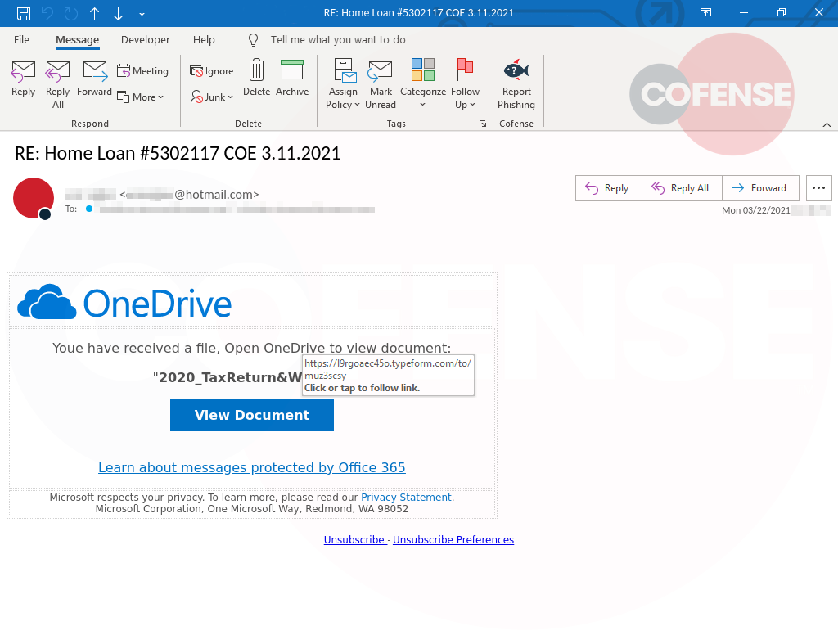Go to previous item with up arrow
Viewport: 838px width, 644px height.
tap(95, 13)
